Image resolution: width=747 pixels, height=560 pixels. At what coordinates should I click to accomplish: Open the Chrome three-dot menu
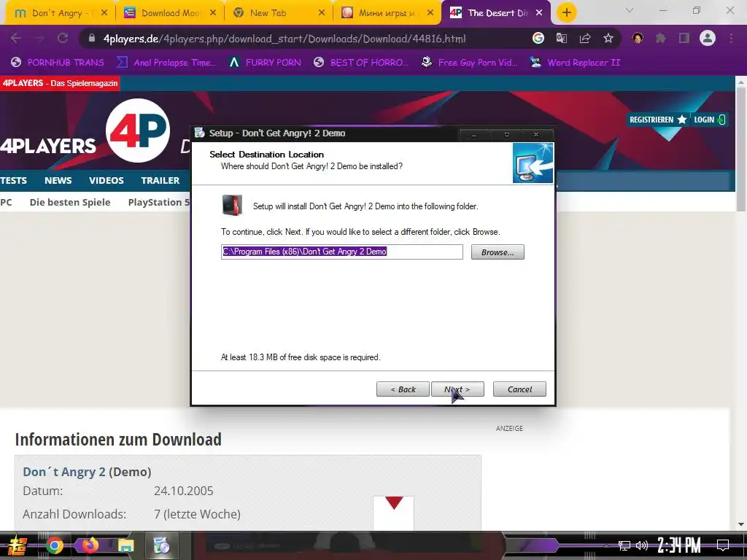point(731,39)
